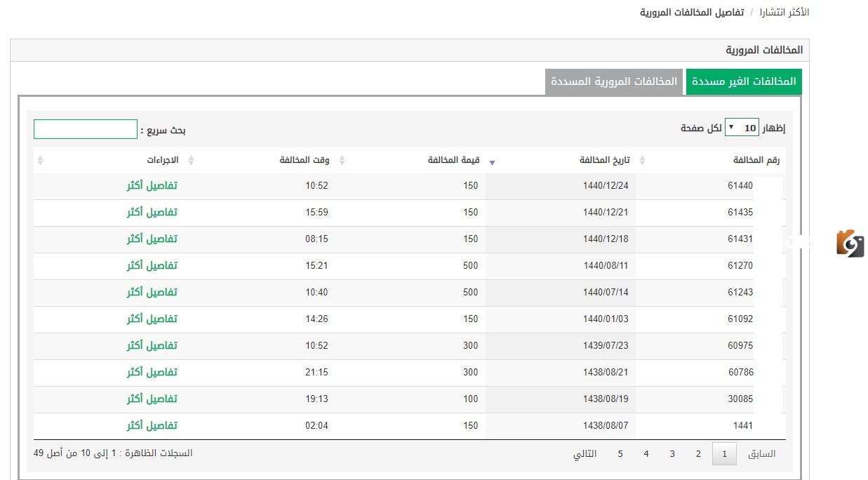Viewport: 868px width, 480px height.
Task: Click violation number 60975 cell
Action: 740,346
